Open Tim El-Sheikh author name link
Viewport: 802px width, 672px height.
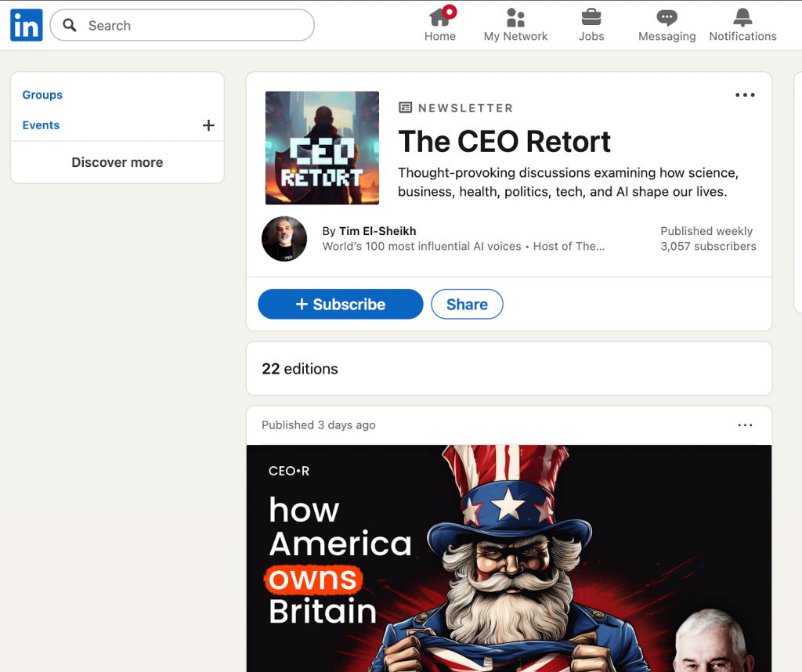tap(378, 231)
